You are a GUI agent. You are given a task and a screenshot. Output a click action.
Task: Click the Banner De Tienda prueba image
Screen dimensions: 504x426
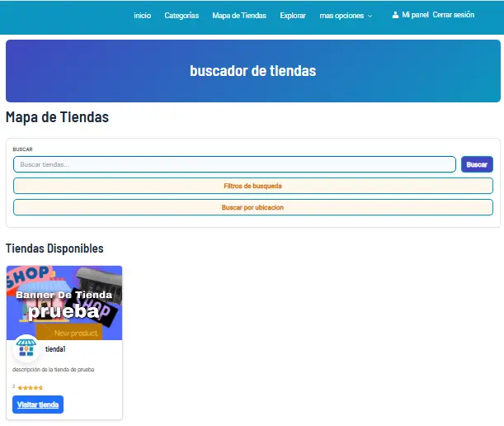[64, 302]
